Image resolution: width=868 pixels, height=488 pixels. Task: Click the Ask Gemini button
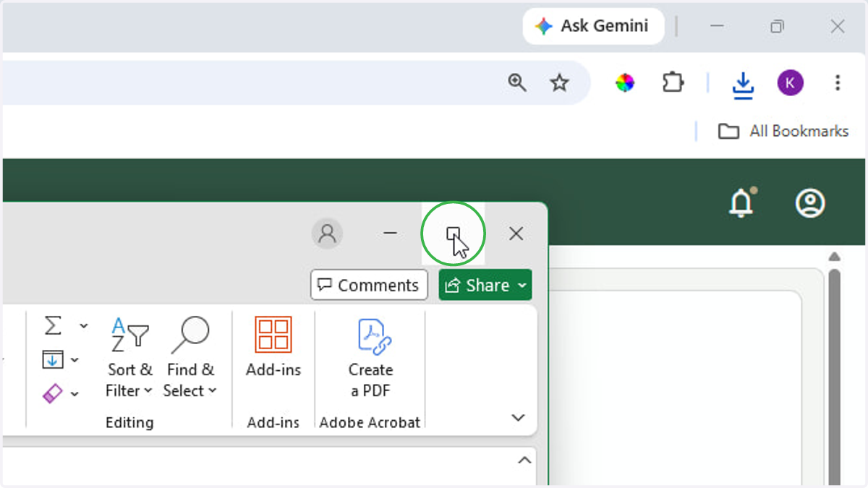point(593,27)
